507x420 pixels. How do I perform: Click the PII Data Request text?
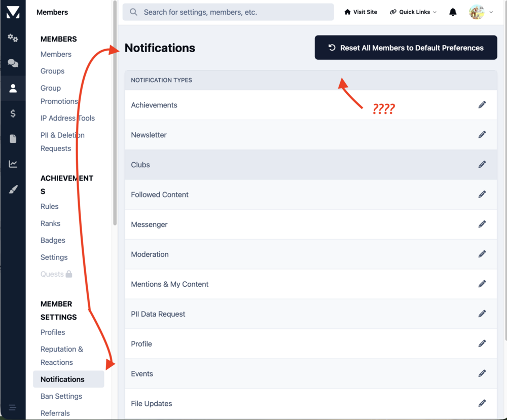pyautogui.click(x=158, y=314)
